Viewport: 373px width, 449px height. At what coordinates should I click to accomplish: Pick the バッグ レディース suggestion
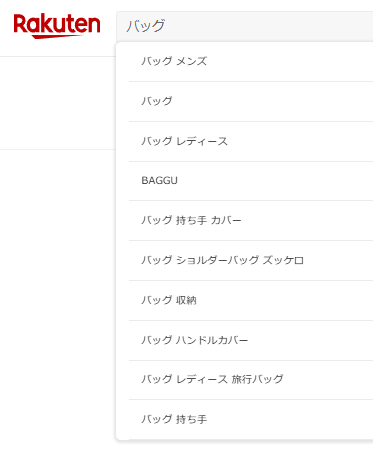tap(251, 141)
